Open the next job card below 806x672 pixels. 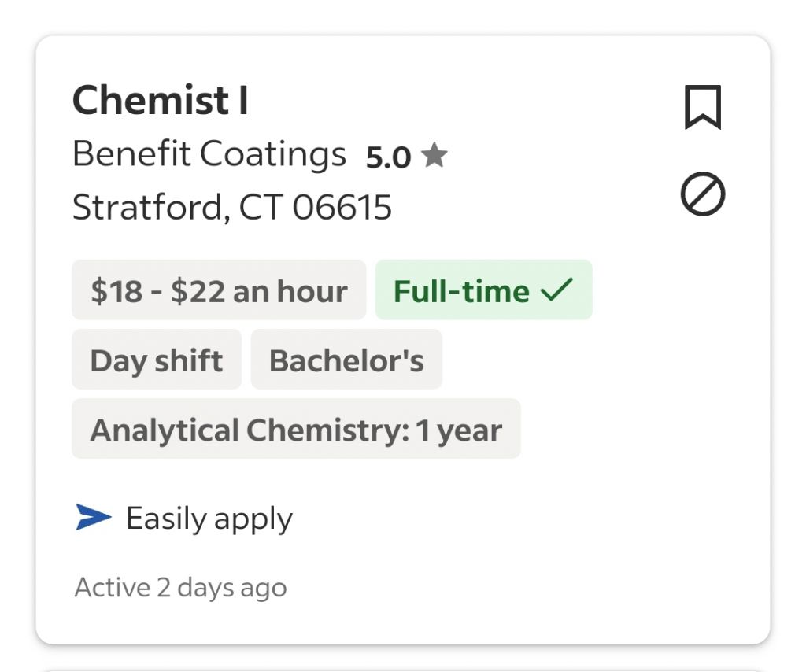coord(403,669)
